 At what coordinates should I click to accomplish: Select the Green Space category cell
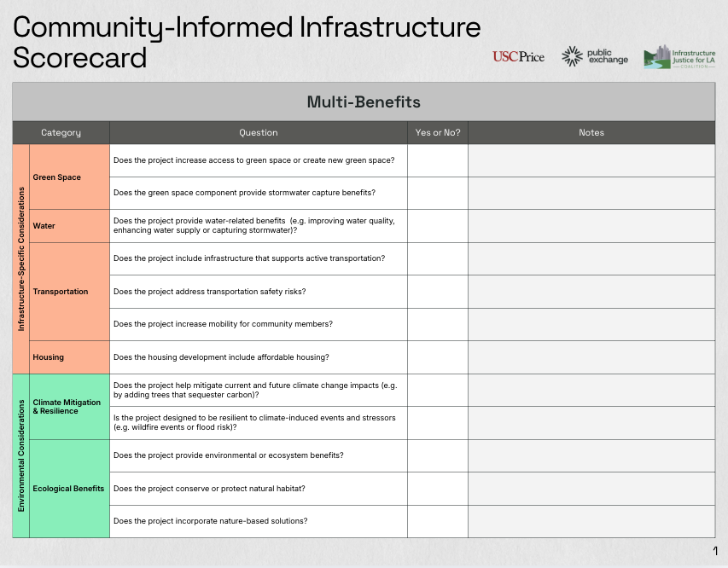tap(69, 177)
